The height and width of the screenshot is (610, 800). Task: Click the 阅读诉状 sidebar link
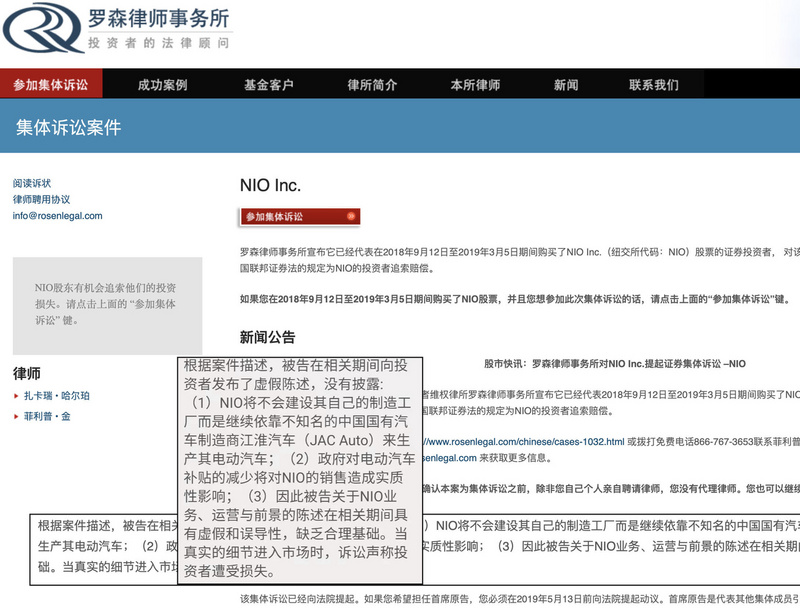(x=32, y=183)
